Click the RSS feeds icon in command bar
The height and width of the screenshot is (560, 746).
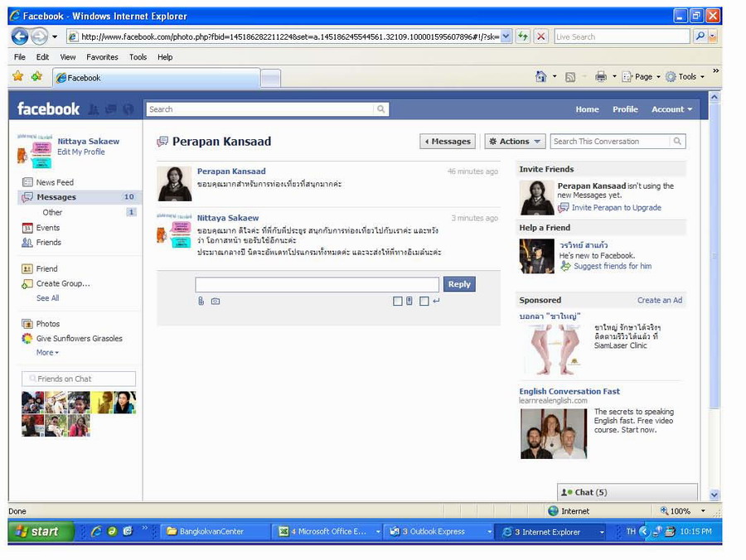pyautogui.click(x=570, y=77)
